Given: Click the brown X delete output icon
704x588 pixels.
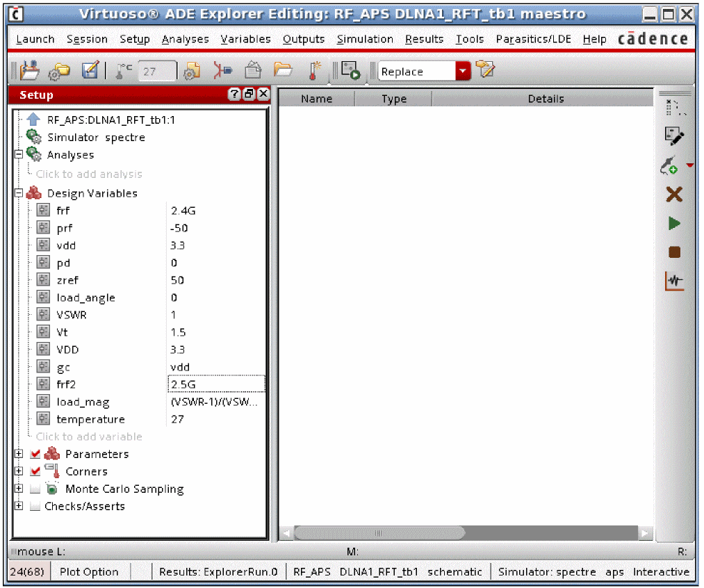Looking at the screenshot, I should pyautogui.click(x=673, y=194).
